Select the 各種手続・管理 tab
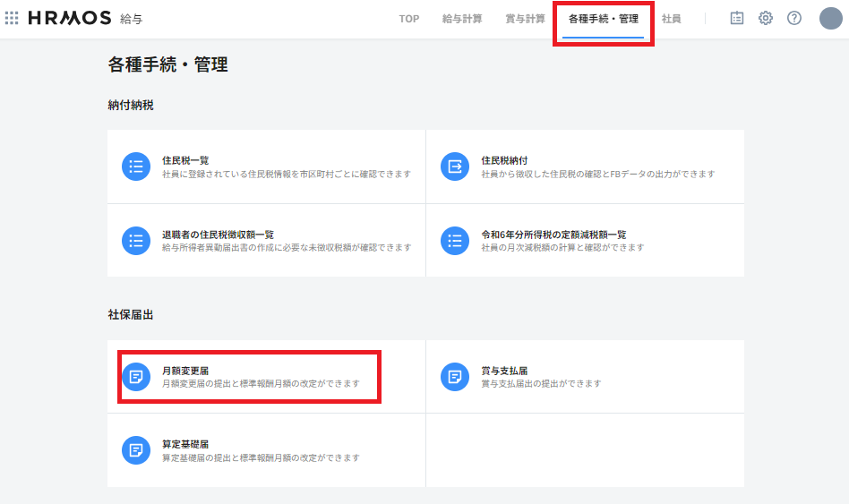The height and width of the screenshot is (504, 849). tap(603, 19)
